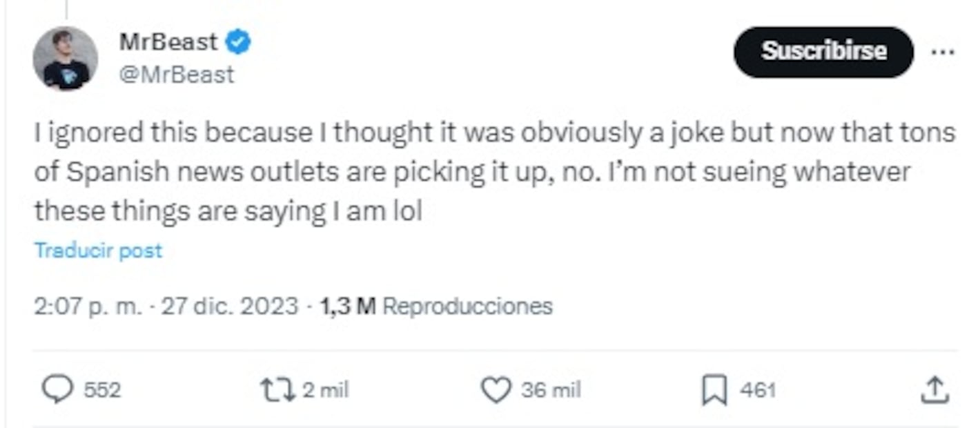Screen dimensions: 980x428
Task: Bookmark this post
Action: pyautogui.click(x=714, y=391)
